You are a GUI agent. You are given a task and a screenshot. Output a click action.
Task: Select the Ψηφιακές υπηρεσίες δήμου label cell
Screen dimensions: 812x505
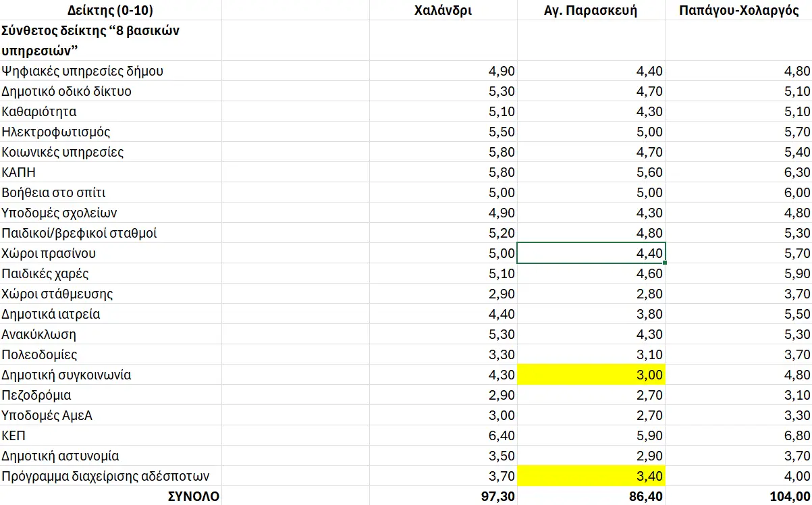point(111,71)
